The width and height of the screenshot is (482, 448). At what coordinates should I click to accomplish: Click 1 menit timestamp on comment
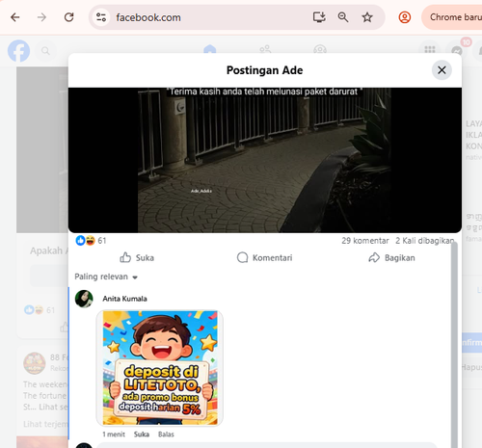114,435
